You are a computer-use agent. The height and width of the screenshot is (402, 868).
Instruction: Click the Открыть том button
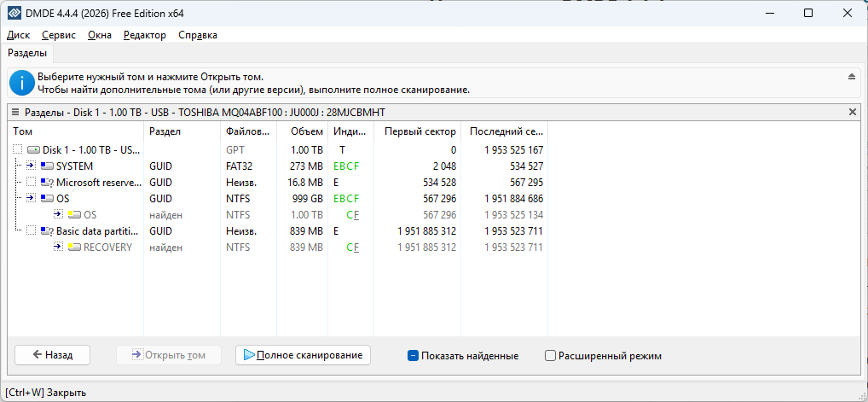(169, 355)
